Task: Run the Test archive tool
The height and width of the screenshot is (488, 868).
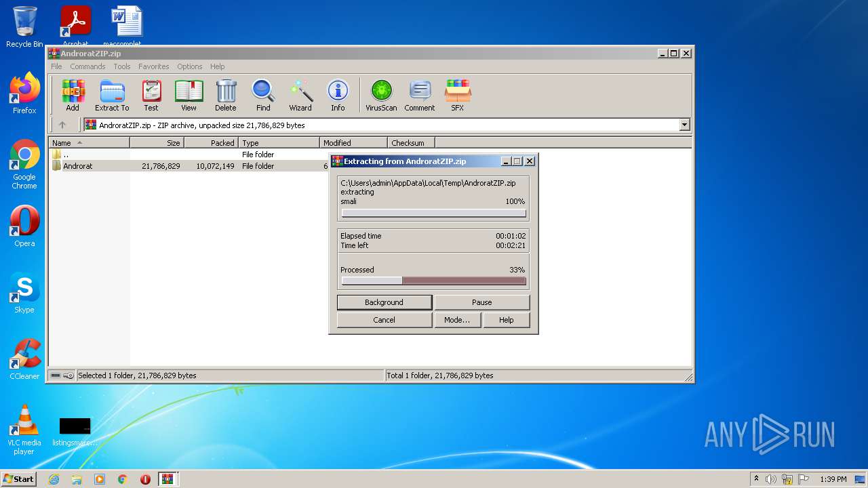Action: 151,95
